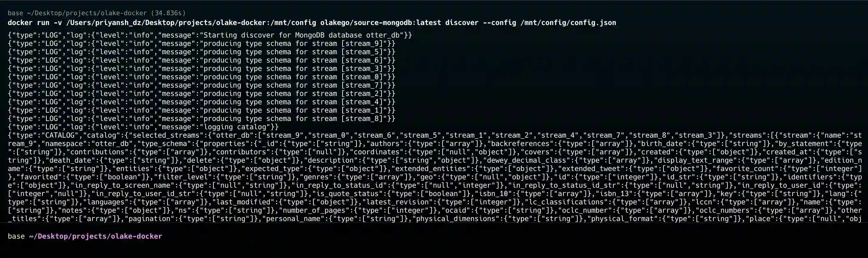Image resolution: width=868 pixels, height=258 pixels.
Task: Click the log line mentioning stream_9
Action: pyautogui.click(x=202, y=43)
